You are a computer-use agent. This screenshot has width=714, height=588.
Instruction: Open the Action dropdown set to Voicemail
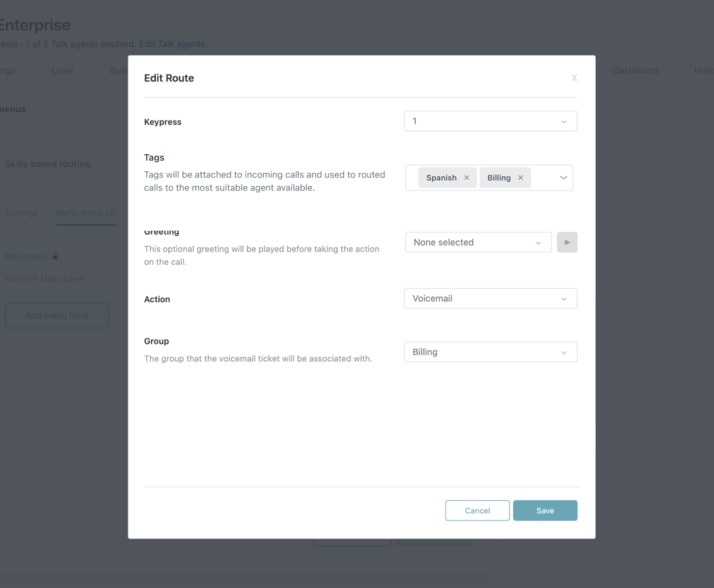click(x=490, y=299)
